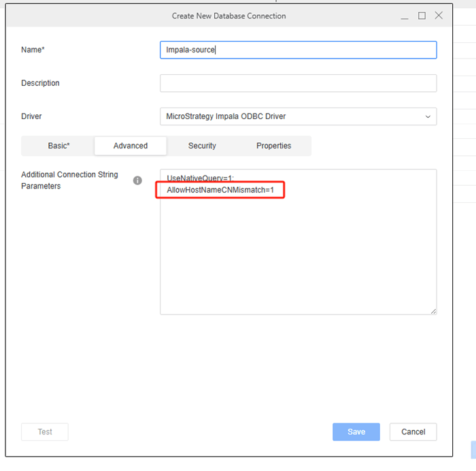Place cursor on the AllowHostNameCNMismatch=1 line
Viewport: 476px width, 471px height.
coord(220,190)
